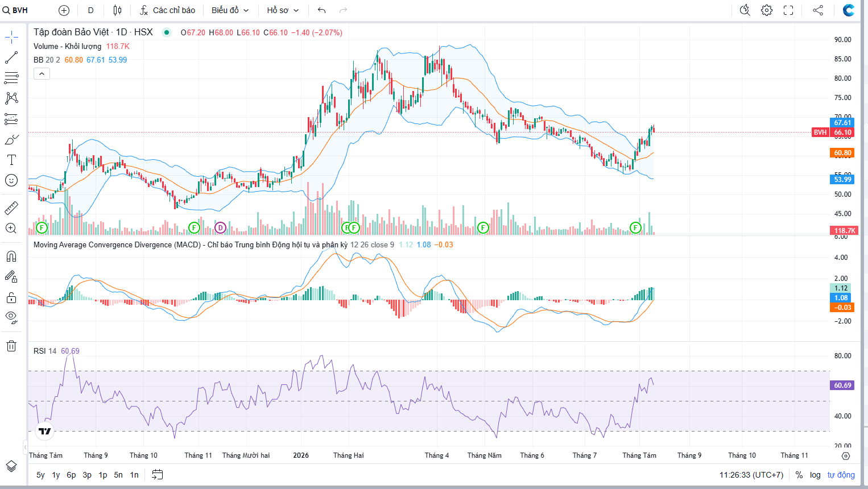The width and height of the screenshot is (868, 489).
Task: Select the chart patterns drawing tool
Action: tap(11, 98)
